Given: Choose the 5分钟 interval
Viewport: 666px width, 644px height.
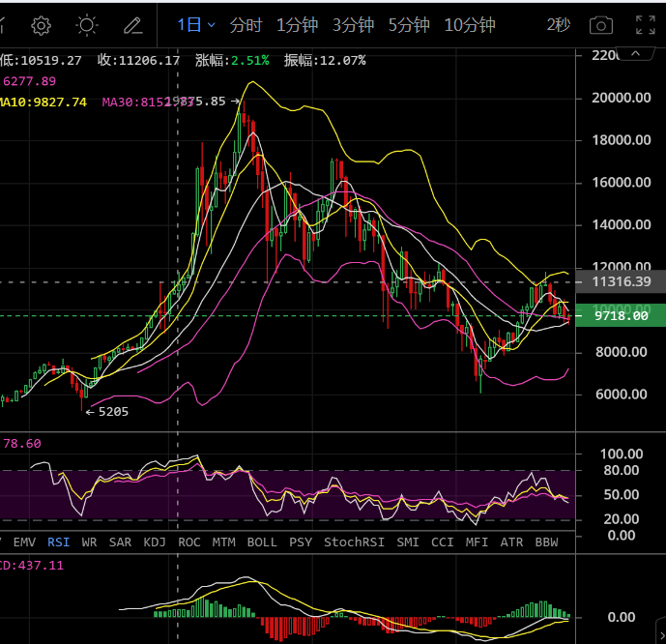Looking at the screenshot, I should (x=409, y=25).
